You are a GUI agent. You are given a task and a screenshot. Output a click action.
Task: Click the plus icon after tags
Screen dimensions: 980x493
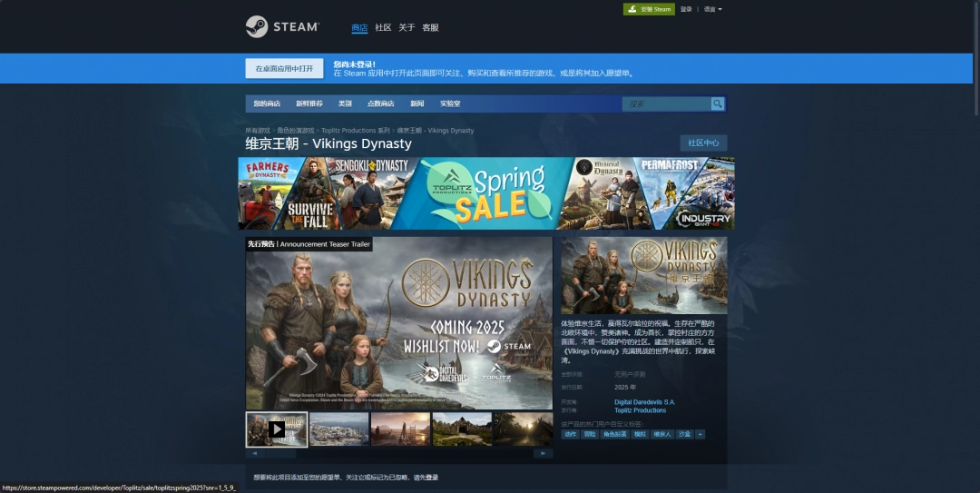[700, 435]
